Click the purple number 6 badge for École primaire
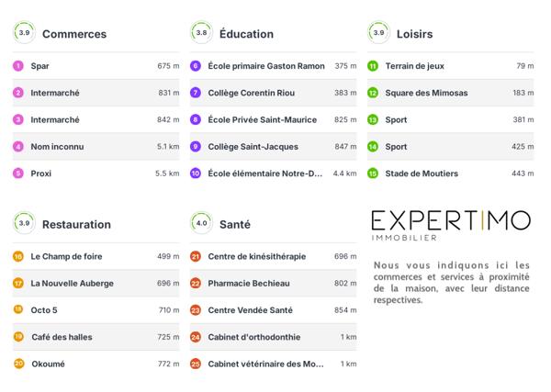This screenshot has width=551, height=392. pos(196,66)
